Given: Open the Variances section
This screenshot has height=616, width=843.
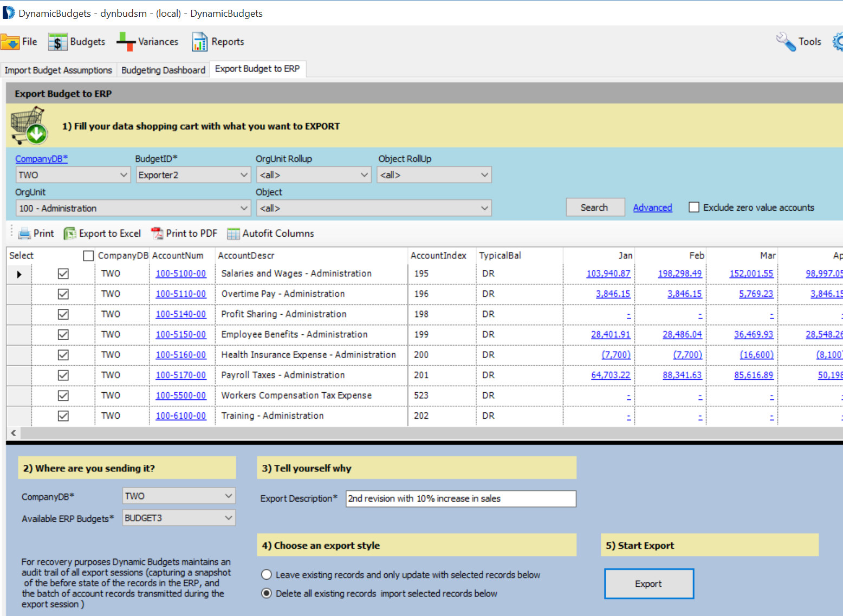Looking at the screenshot, I should pyautogui.click(x=147, y=41).
